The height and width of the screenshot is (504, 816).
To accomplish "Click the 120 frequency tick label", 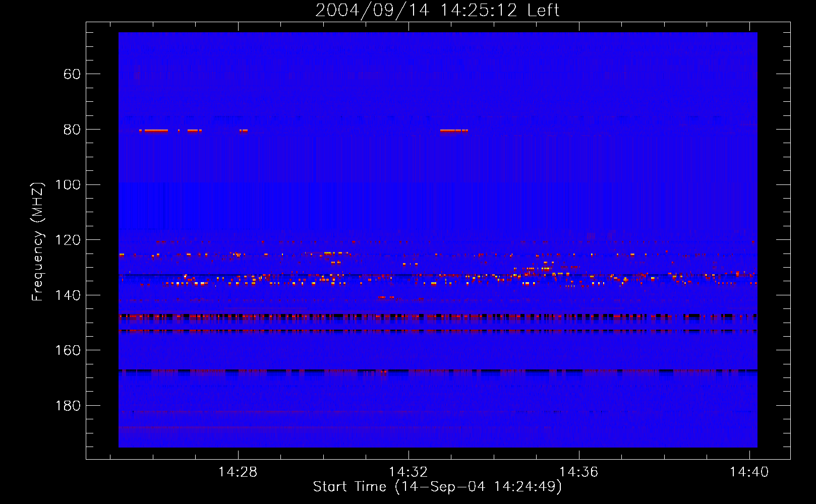I will tap(68, 240).
